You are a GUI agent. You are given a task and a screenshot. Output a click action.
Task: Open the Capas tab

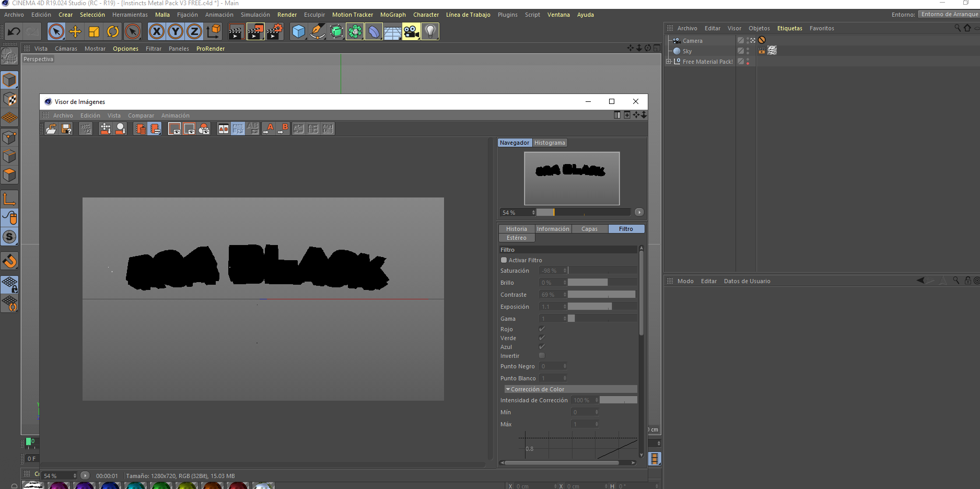[589, 229]
